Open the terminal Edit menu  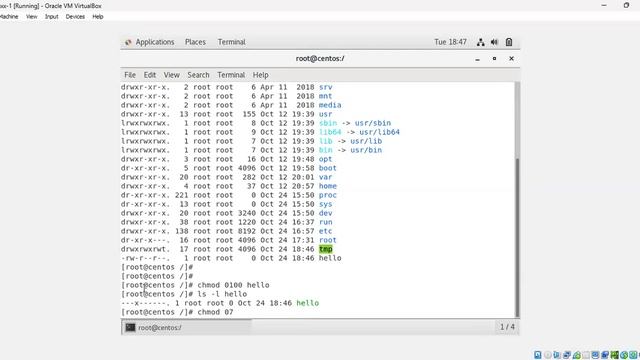pyautogui.click(x=150, y=75)
